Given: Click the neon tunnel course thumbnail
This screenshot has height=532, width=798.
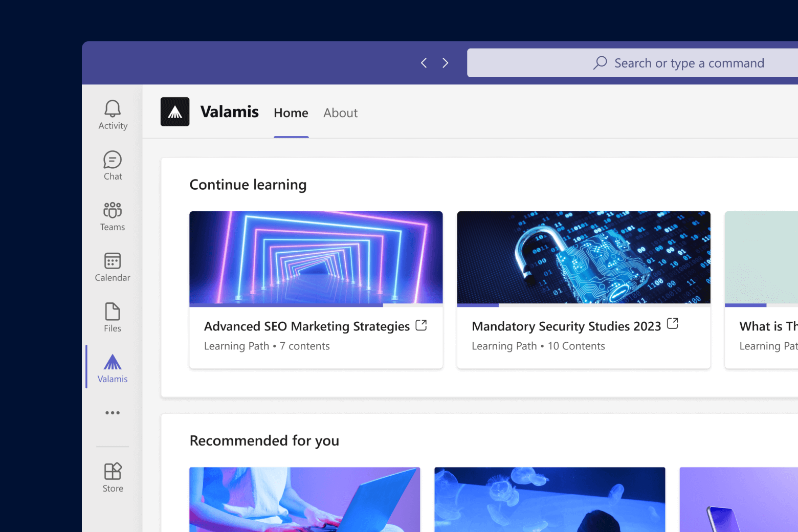Looking at the screenshot, I should (x=316, y=257).
